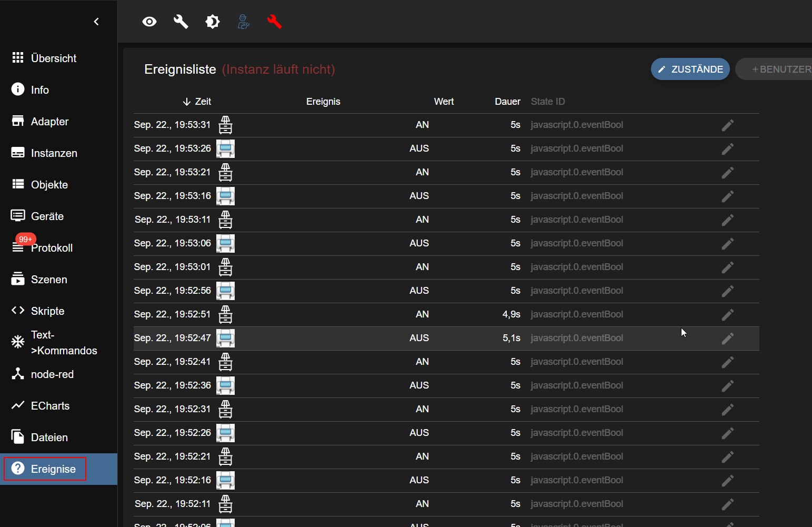Click the AUS value of the 19:53:06 event
Viewport: 812px width, 527px height.
tap(419, 243)
